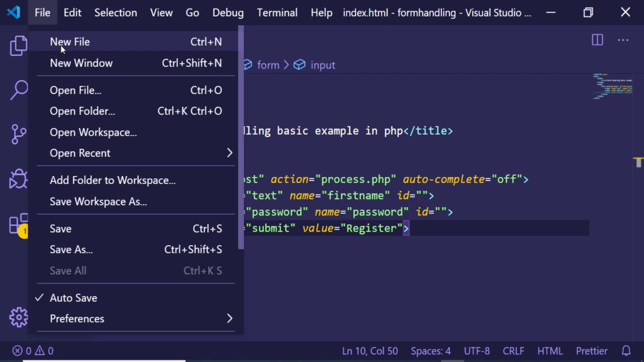Click the Split Editor icon
Image resolution: width=644 pixels, height=362 pixels.
[597, 40]
